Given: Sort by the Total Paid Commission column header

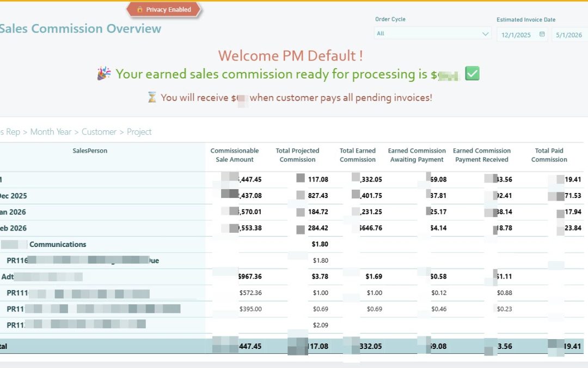Looking at the screenshot, I should pyautogui.click(x=549, y=155).
